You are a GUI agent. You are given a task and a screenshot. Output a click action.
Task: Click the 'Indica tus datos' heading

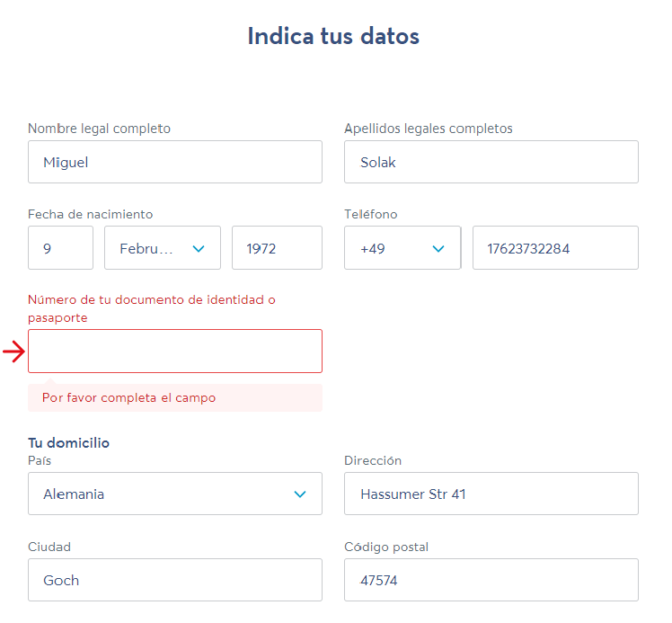(333, 36)
